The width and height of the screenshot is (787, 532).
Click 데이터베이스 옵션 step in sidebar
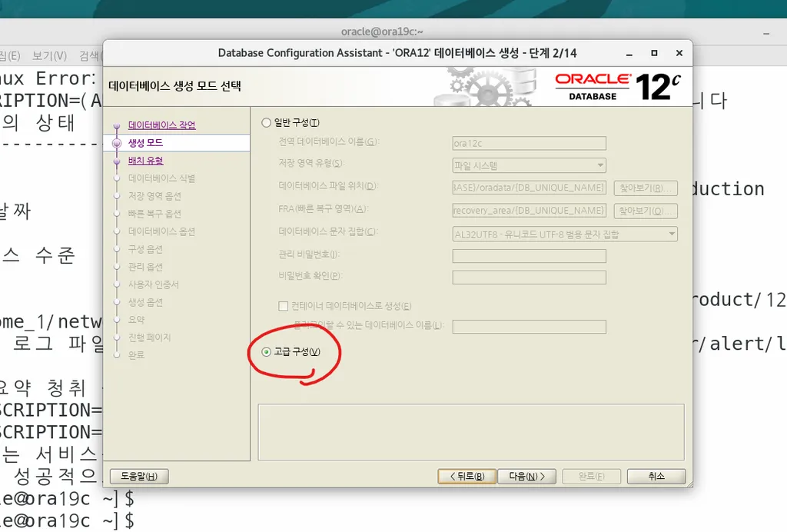tap(161, 231)
